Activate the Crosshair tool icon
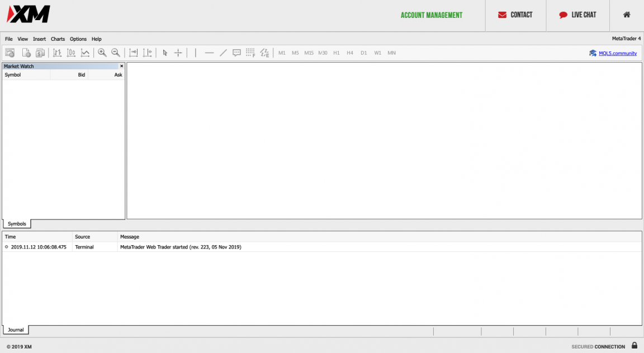 pyautogui.click(x=178, y=53)
